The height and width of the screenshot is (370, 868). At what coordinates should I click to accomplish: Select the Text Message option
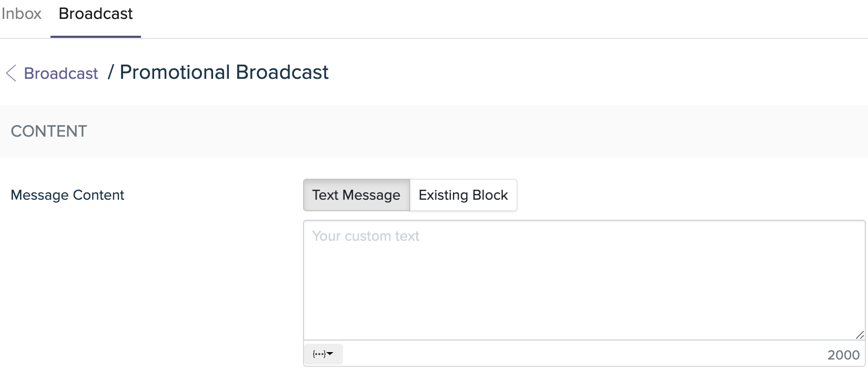[356, 195]
